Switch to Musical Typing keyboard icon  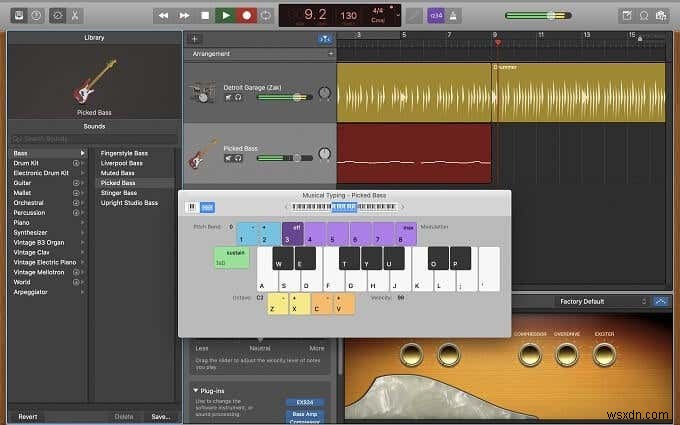point(208,207)
